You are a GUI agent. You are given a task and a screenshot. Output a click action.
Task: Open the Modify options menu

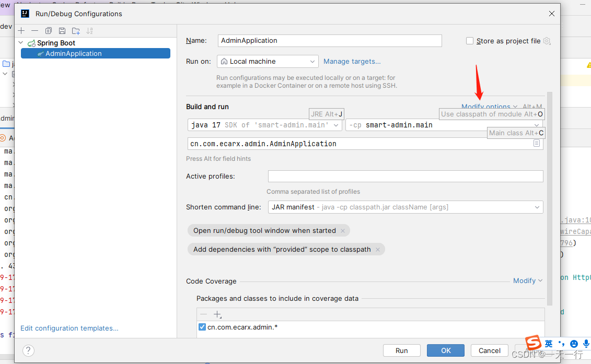(x=489, y=107)
